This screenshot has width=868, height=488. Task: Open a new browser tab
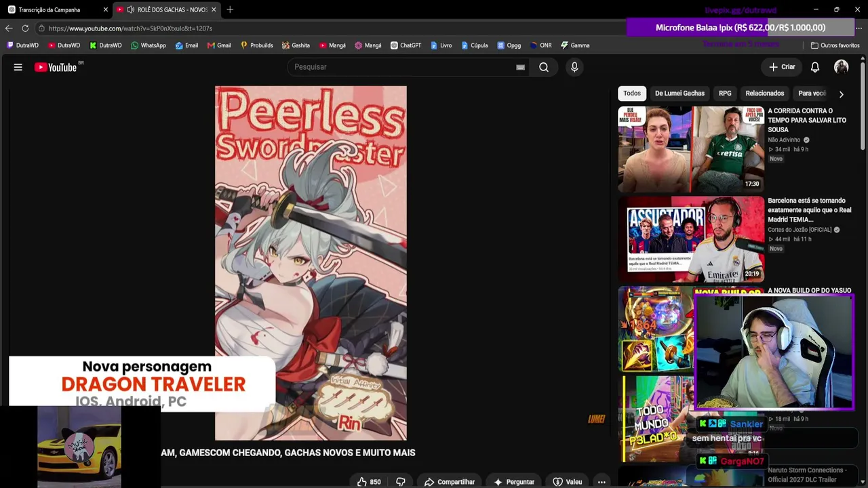click(230, 9)
